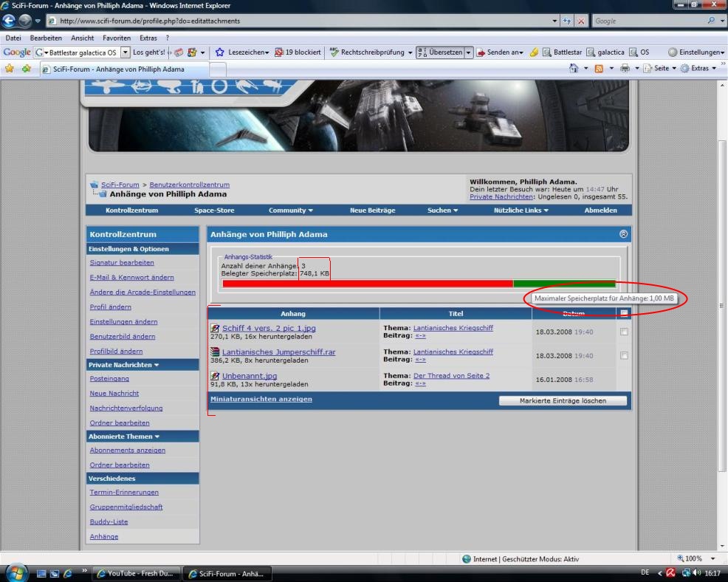Click the RAR icon beside Lantianisches Jumperschiff.rar
This screenshot has height=582, width=728.
215,352
